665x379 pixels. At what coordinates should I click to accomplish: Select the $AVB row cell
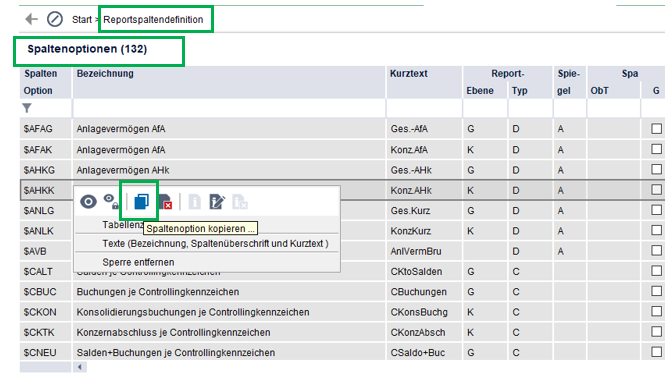[45, 251]
